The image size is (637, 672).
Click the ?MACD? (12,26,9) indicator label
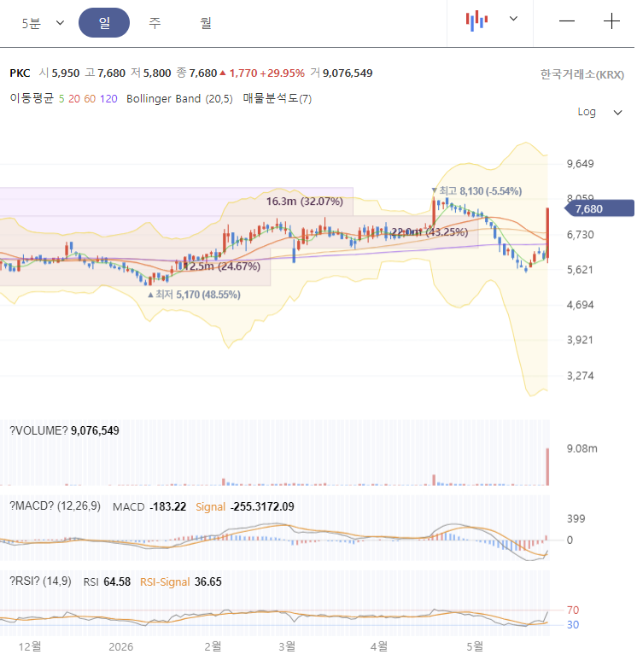pyautogui.click(x=55, y=506)
